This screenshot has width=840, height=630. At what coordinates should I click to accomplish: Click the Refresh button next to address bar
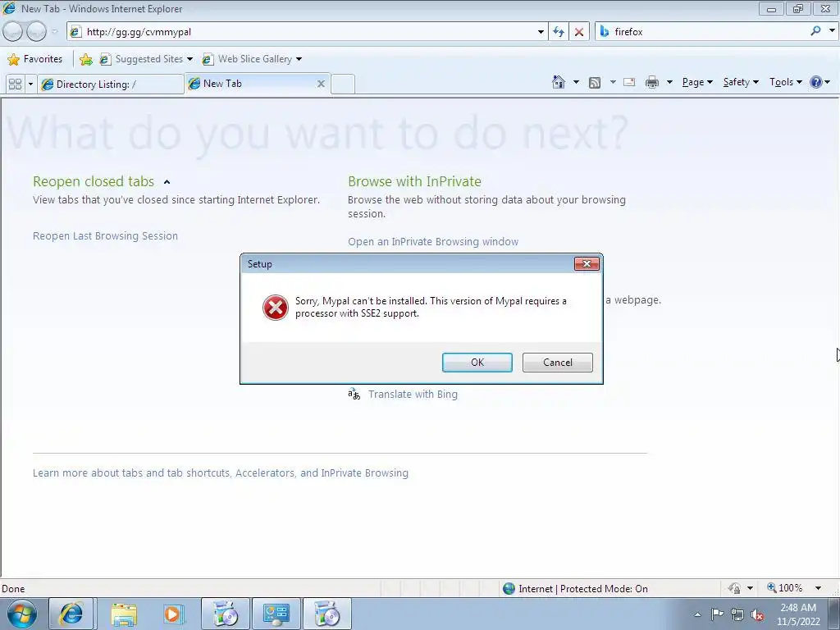tap(558, 32)
